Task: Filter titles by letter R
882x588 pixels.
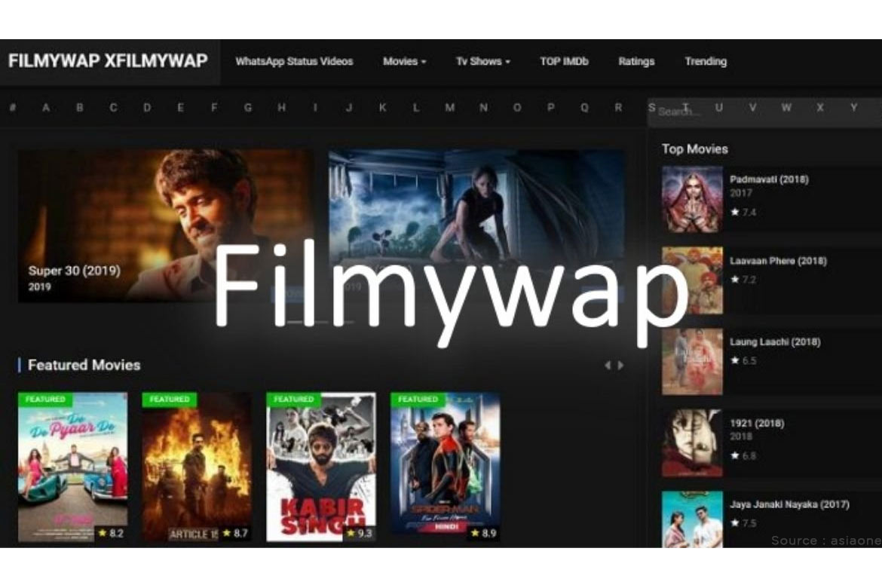Action: (618, 108)
